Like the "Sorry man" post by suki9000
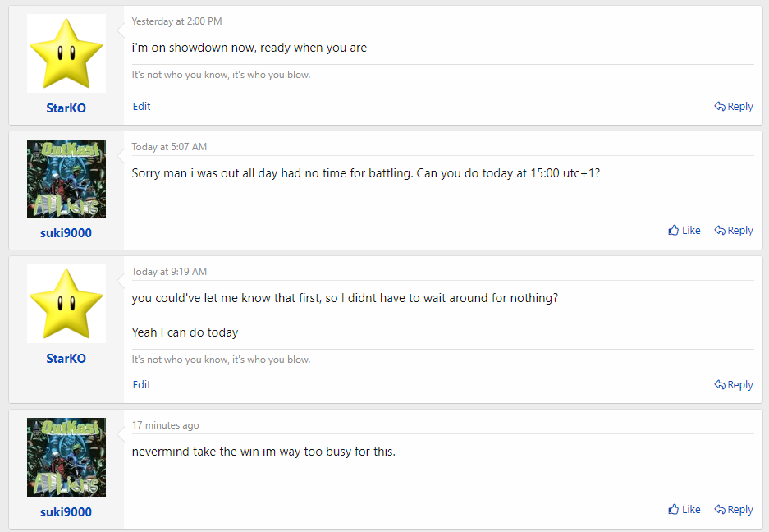Viewport: 769px width, 532px height. pyautogui.click(x=684, y=230)
